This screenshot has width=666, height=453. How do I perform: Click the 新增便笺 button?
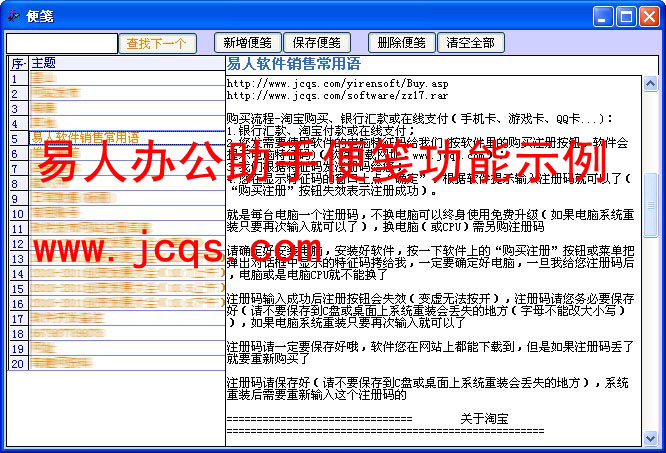click(248, 43)
